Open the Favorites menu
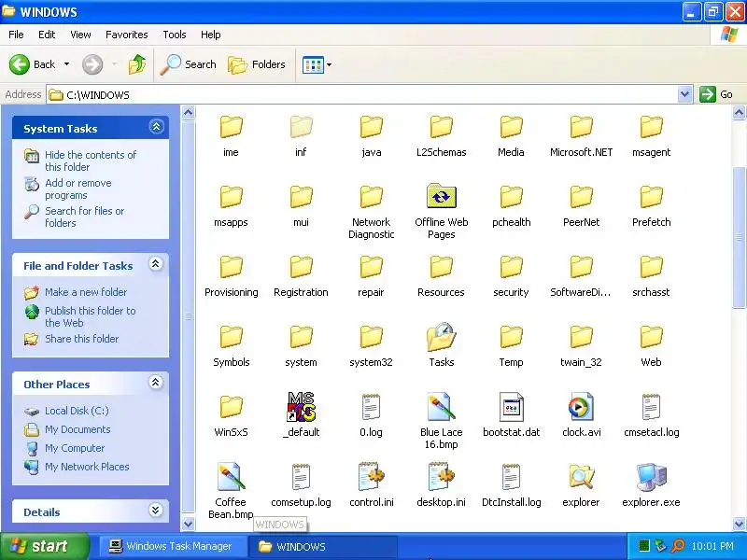Image resolution: width=747 pixels, height=560 pixels. click(x=127, y=35)
